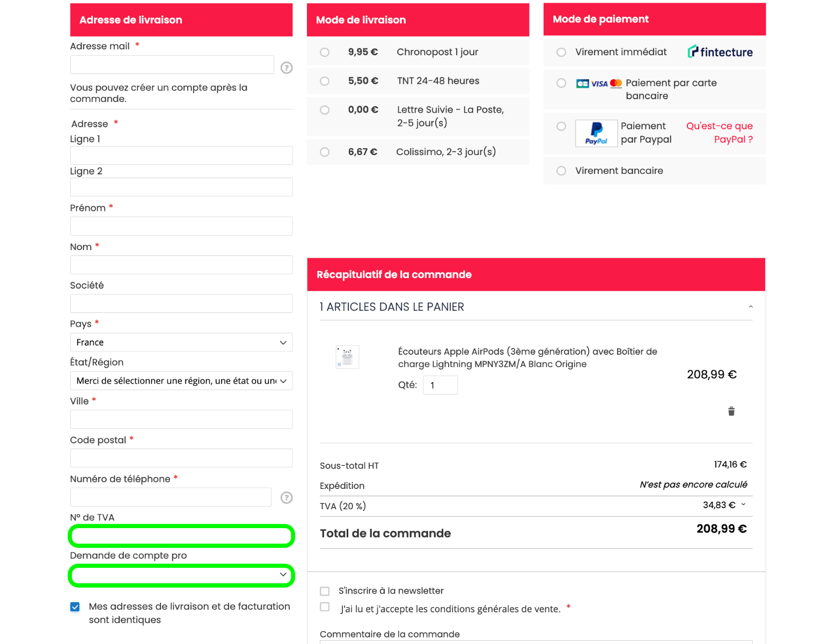Viewport: 836px width, 644px height.
Task: Click the CB Visa Mastercard card logos
Action: click(x=599, y=83)
